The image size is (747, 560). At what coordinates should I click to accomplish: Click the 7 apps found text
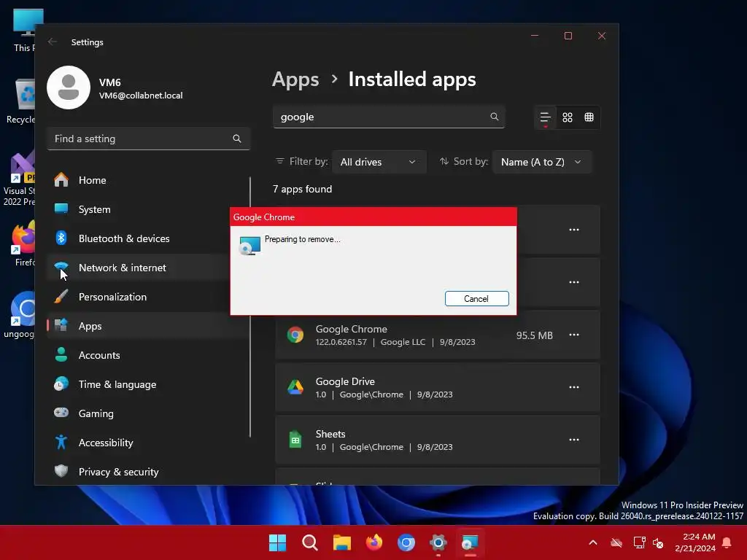302,189
